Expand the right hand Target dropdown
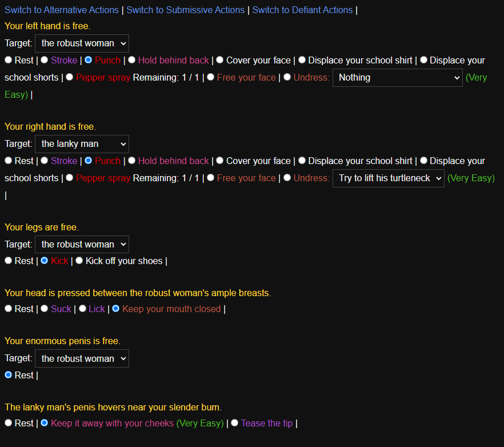Screen dimensions: 504x447 click(82, 144)
